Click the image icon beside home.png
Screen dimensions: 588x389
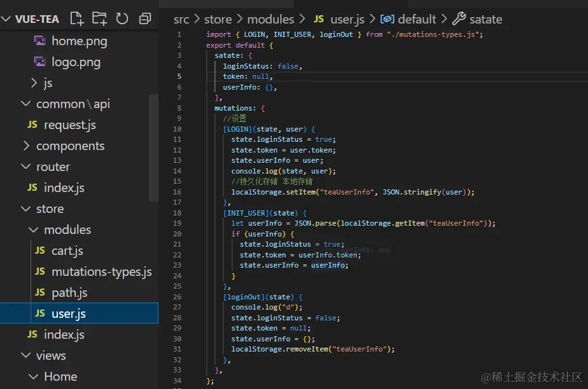click(x=39, y=41)
